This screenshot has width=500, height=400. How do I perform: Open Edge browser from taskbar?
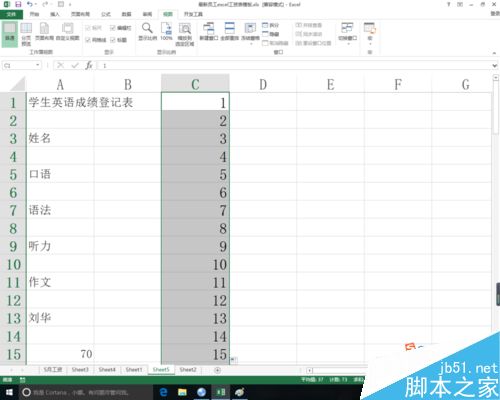coord(164,392)
